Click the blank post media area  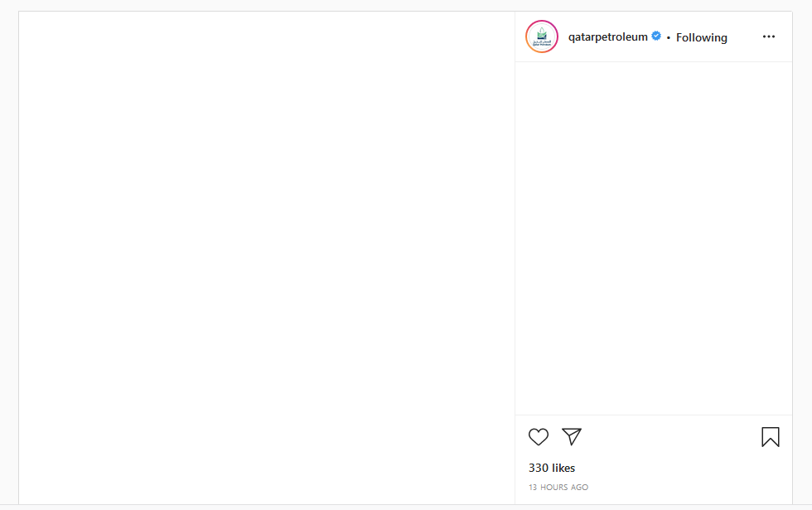pos(267,257)
